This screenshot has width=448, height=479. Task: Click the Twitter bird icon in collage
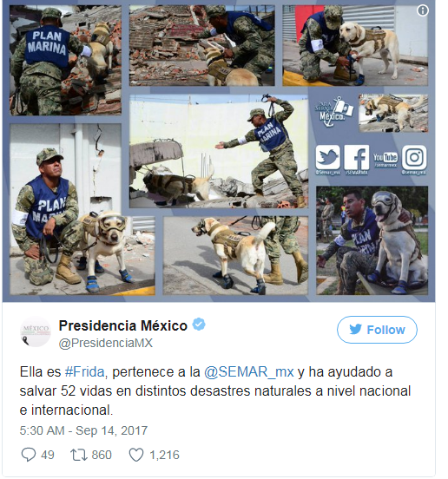(x=327, y=157)
